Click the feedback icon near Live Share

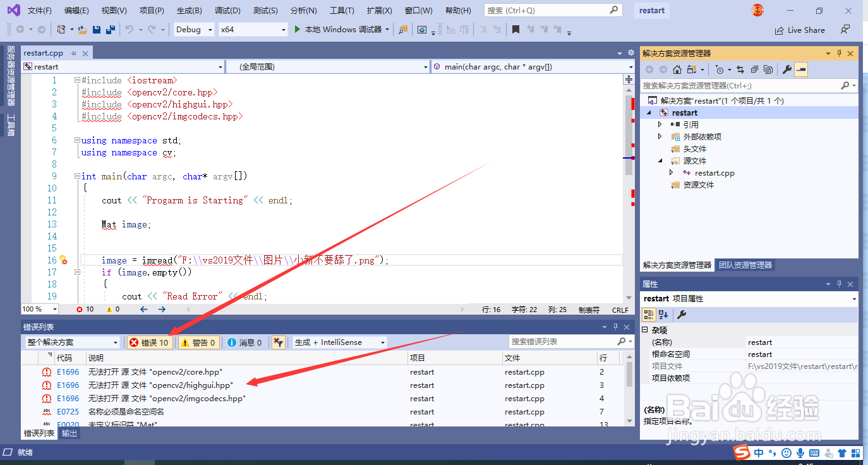coord(845,30)
